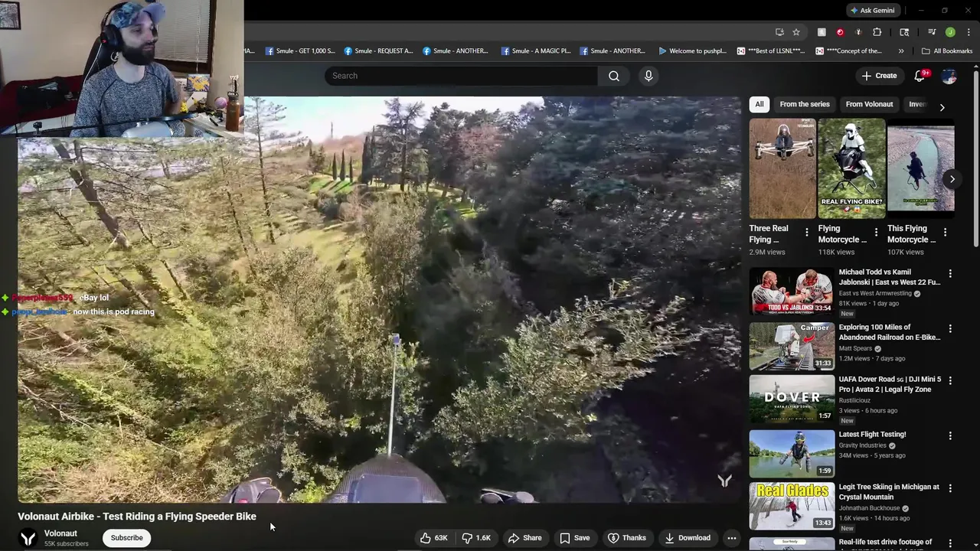Open Concept of the bookmark
This screenshot has height=551, width=980.
click(849, 51)
